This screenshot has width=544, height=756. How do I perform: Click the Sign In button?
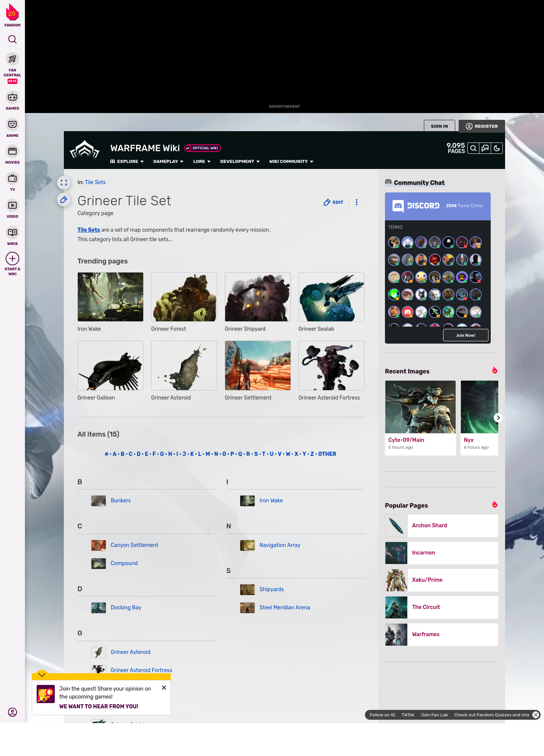tap(439, 126)
